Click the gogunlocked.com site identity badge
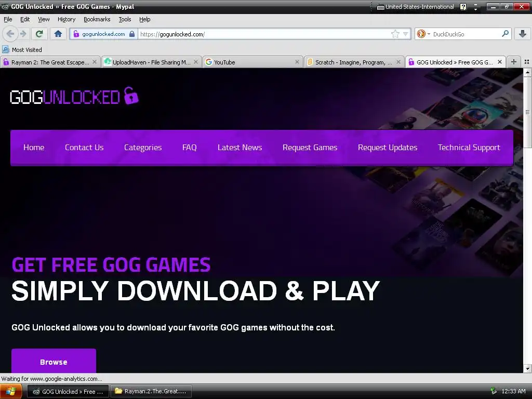The image size is (532, 399). coord(103,34)
